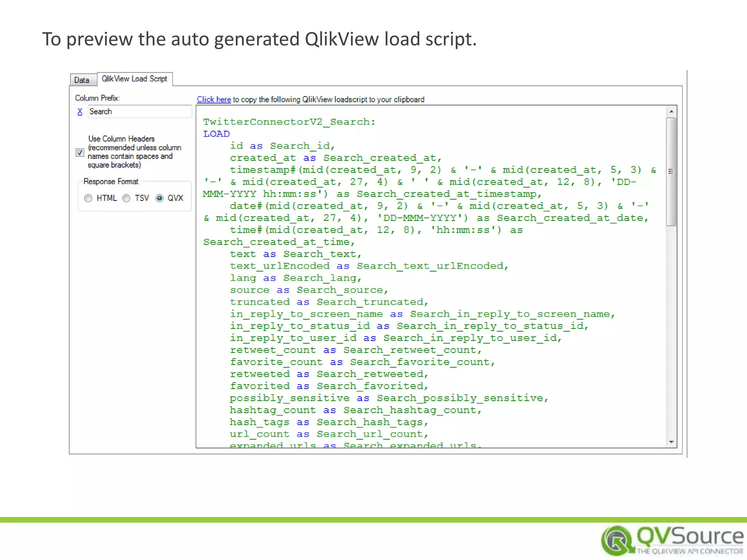
Task: Click the TwitterConnectorV2_Search: label line
Action: coord(289,122)
